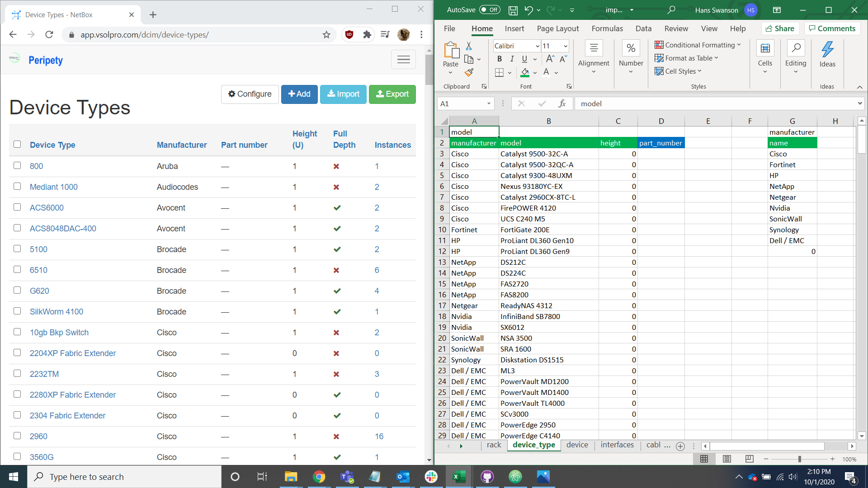The image size is (868, 488).
Task: Add a new sheet with the plus icon
Action: tap(680, 446)
